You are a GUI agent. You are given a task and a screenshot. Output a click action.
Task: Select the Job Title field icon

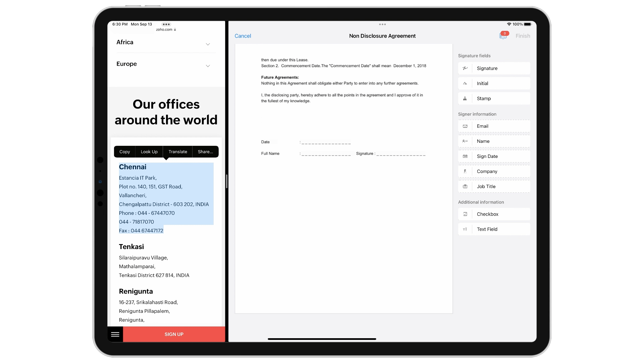465,186
